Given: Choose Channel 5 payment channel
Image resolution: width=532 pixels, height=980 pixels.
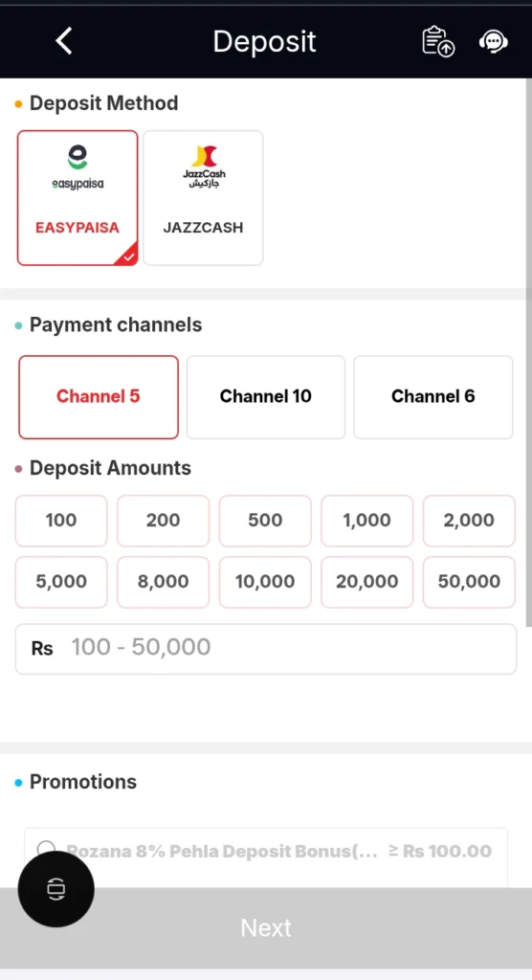Looking at the screenshot, I should pos(99,397).
